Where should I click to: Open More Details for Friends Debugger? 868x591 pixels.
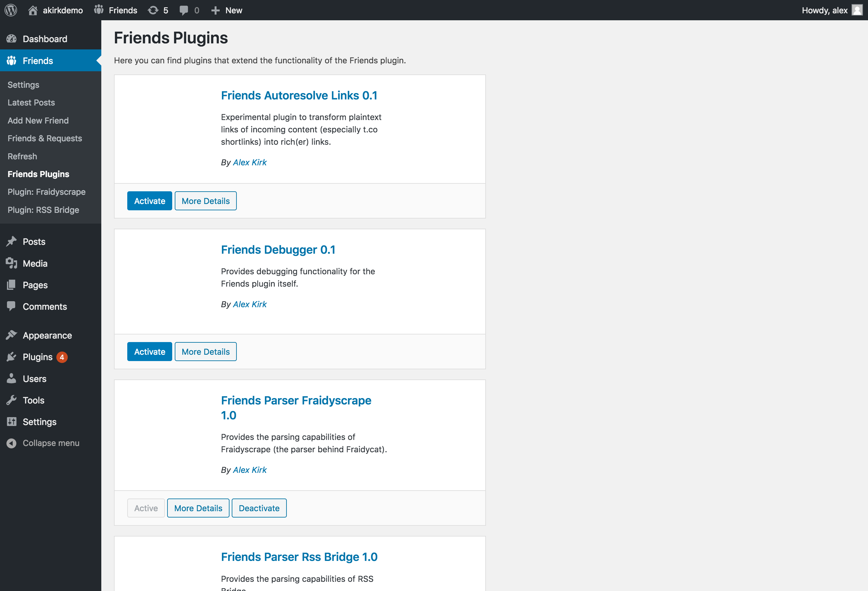205,352
